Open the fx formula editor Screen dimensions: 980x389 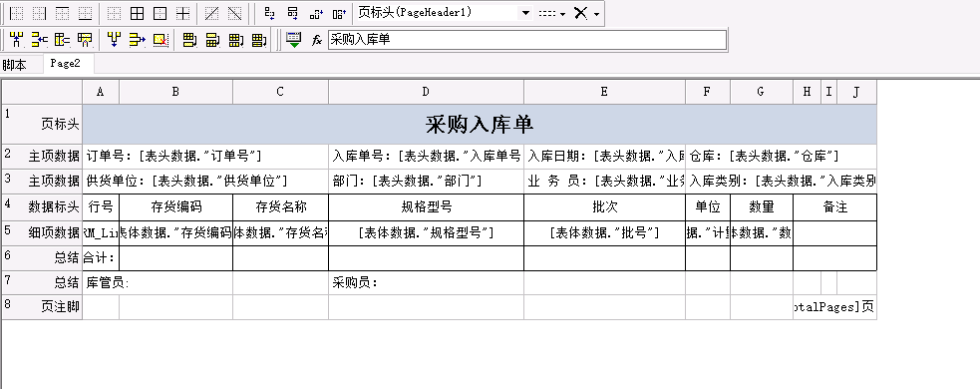point(317,41)
